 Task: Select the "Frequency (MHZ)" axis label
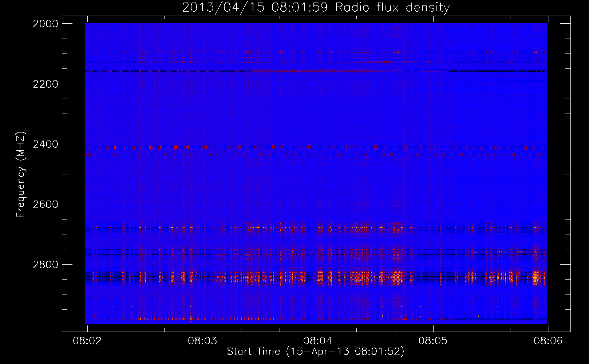pyautogui.click(x=21, y=175)
